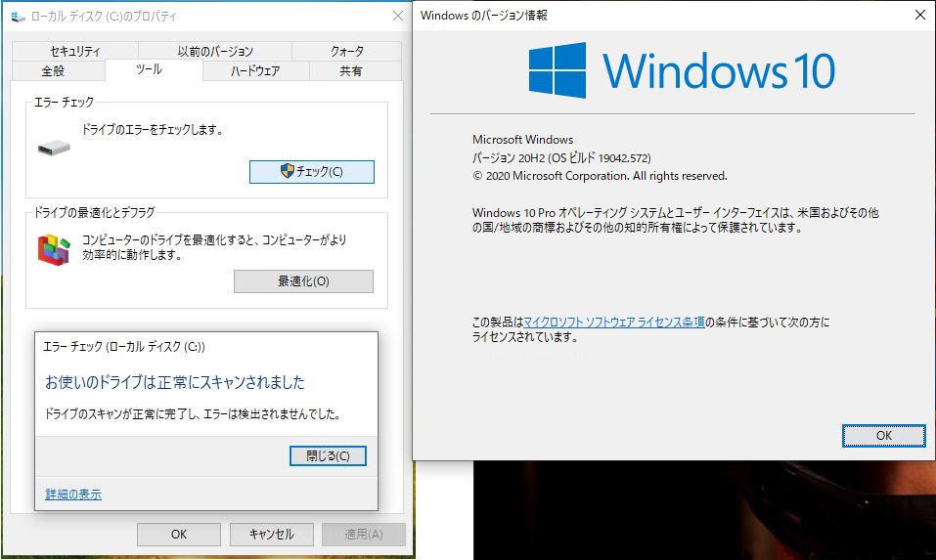Click the message about エラーは検出されませんでした
Screen dimensions: 936x560
tap(193, 413)
